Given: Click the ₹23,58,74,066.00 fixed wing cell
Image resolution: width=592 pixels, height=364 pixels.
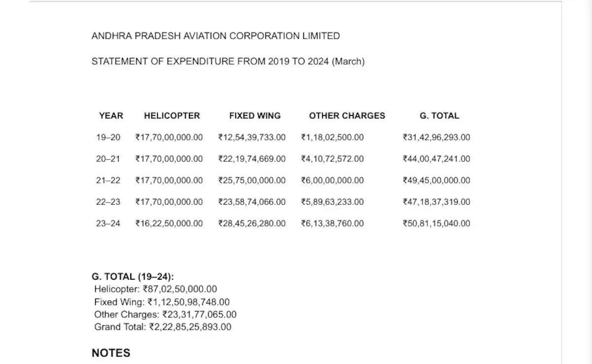Looking at the screenshot, I should click(x=252, y=202).
